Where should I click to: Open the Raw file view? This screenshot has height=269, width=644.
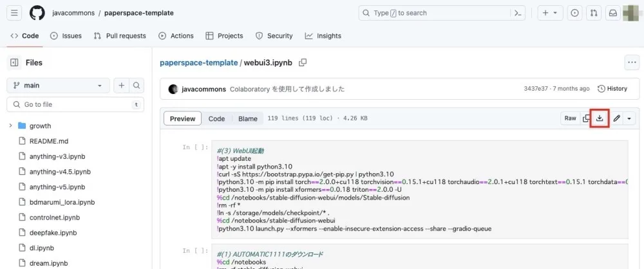[570, 118]
